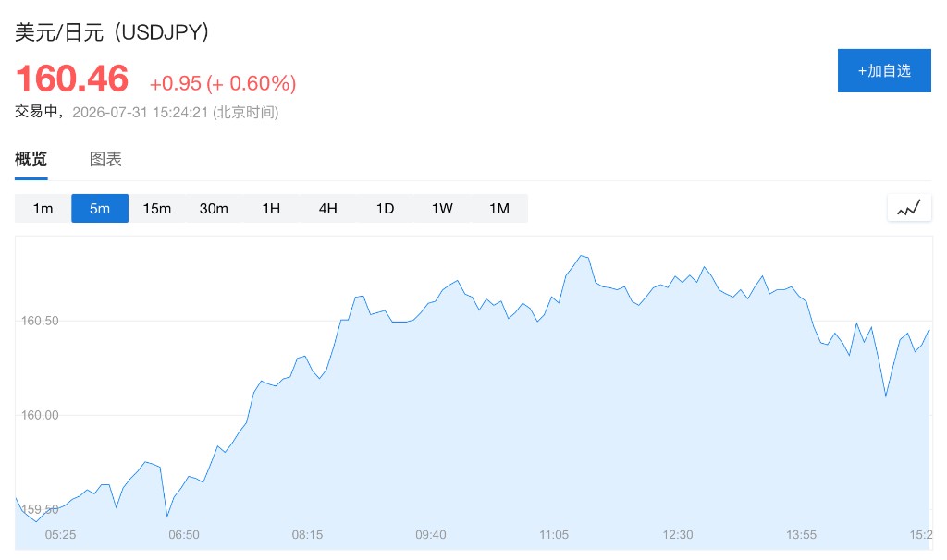Change chart to 1W timeframe
947x560 pixels.
click(x=442, y=208)
